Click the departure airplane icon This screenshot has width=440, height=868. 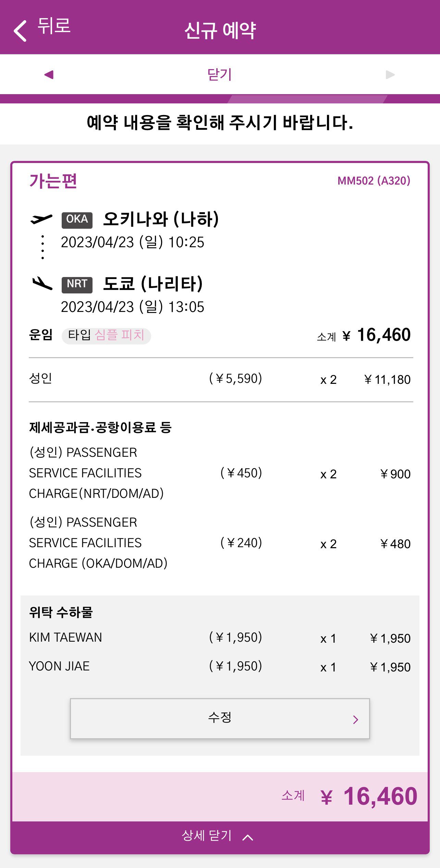pos(41,219)
